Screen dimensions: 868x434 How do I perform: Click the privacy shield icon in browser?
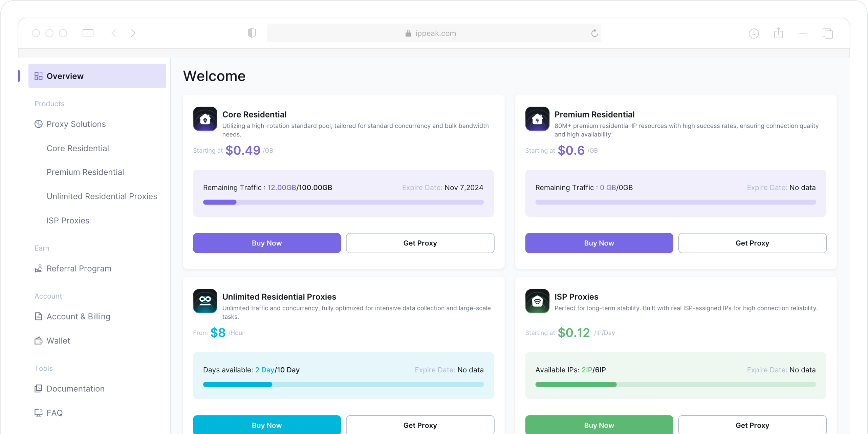tap(252, 33)
